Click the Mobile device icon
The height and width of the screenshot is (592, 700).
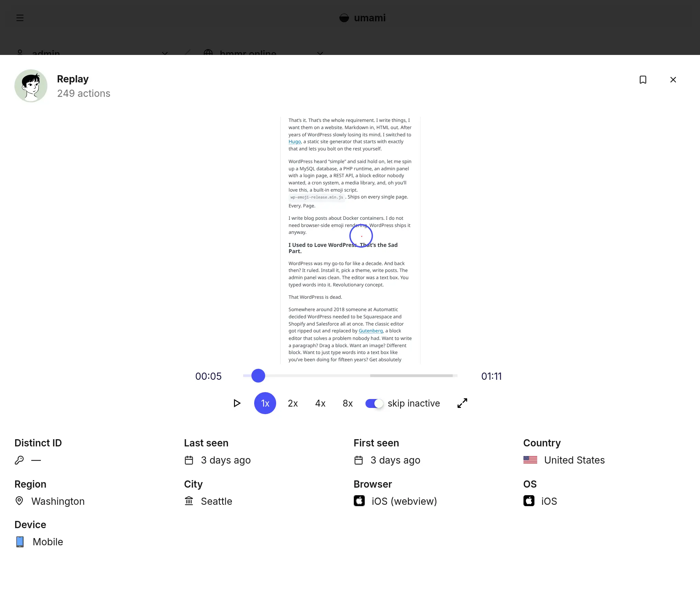pyautogui.click(x=20, y=542)
